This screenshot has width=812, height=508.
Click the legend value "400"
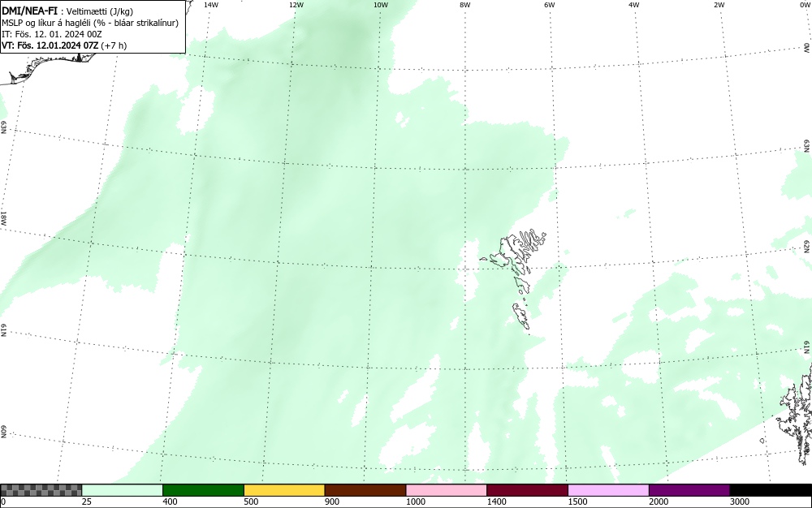[170, 502]
